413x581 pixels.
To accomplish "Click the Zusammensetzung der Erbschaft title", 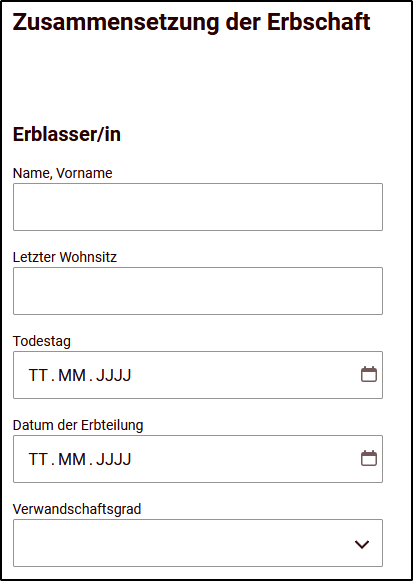I will click(191, 23).
